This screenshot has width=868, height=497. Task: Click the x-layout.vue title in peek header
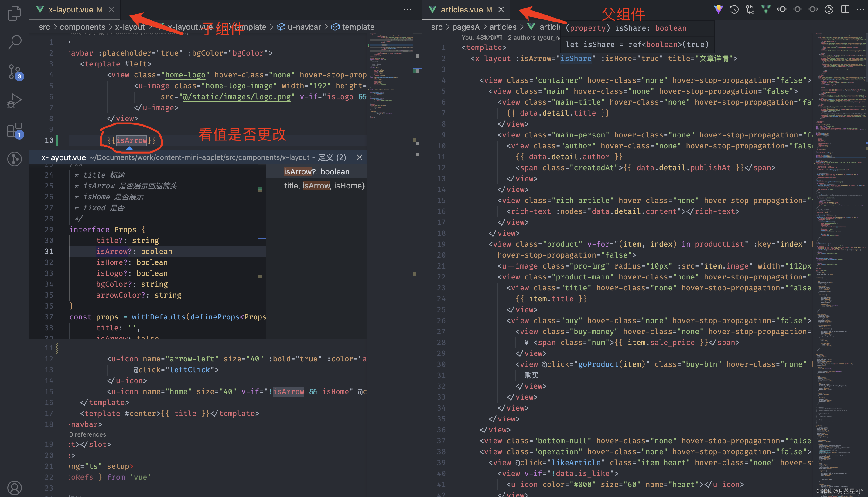(x=63, y=157)
